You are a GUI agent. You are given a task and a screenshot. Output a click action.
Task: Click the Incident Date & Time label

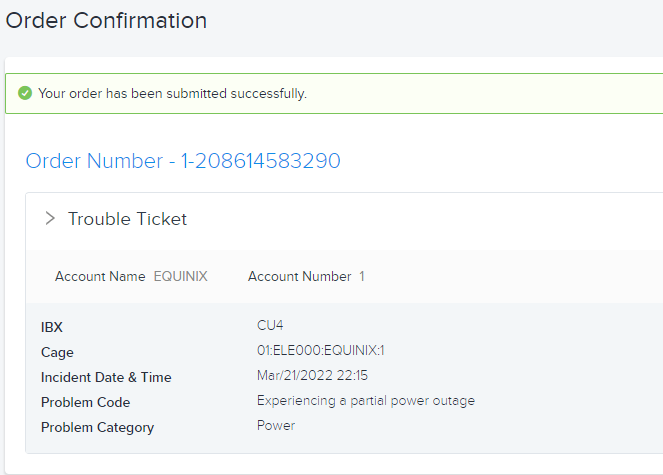106,377
